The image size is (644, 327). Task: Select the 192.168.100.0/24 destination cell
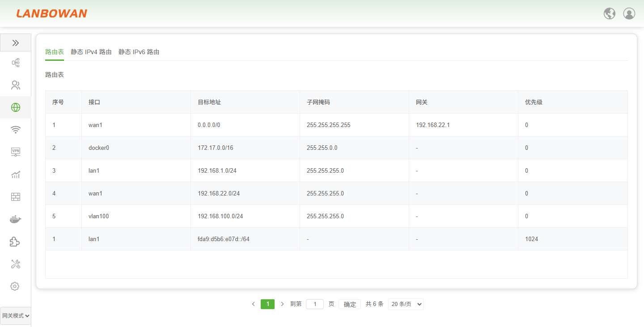pos(245,216)
